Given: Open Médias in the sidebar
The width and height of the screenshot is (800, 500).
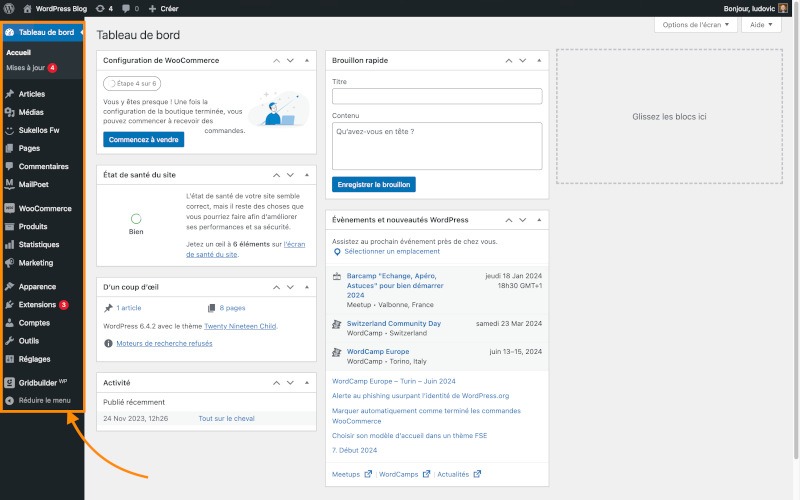Looking at the screenshot, I should [31, 112].
